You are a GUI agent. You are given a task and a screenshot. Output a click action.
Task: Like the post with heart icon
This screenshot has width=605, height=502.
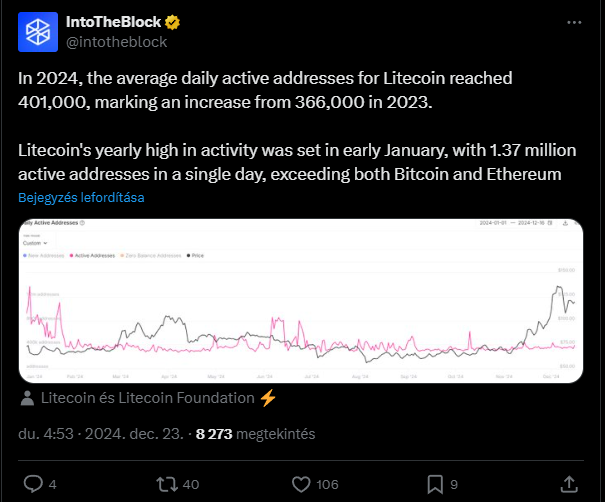pos(301,484)
